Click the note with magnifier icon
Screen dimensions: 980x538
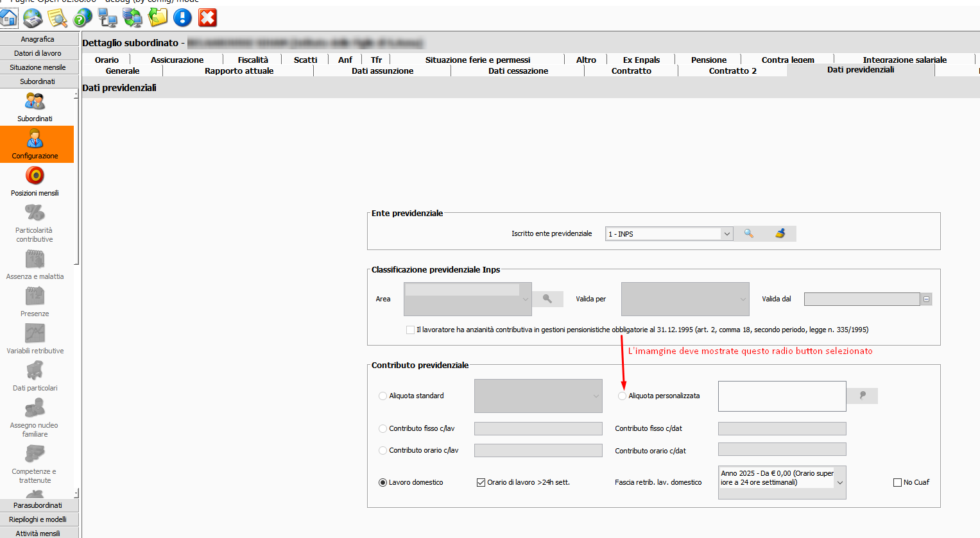tap(58, 18)
